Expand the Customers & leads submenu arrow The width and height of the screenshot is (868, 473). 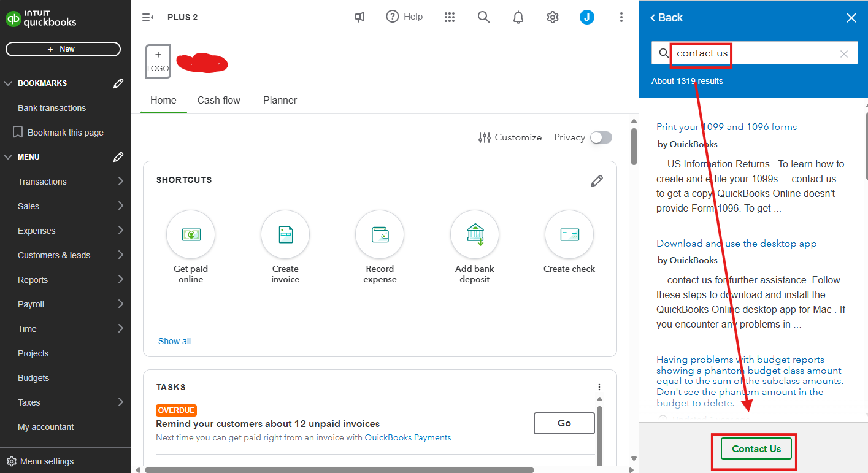(121, 255)
